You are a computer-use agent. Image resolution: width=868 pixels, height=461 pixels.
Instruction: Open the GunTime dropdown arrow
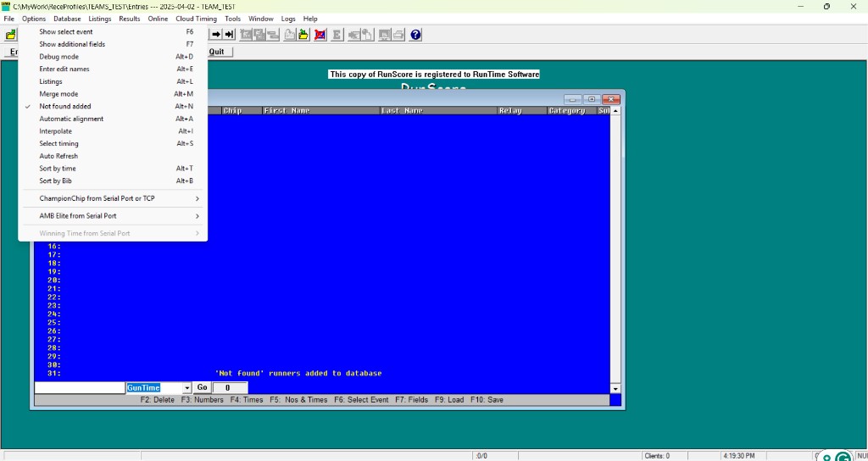coord(186,388)
